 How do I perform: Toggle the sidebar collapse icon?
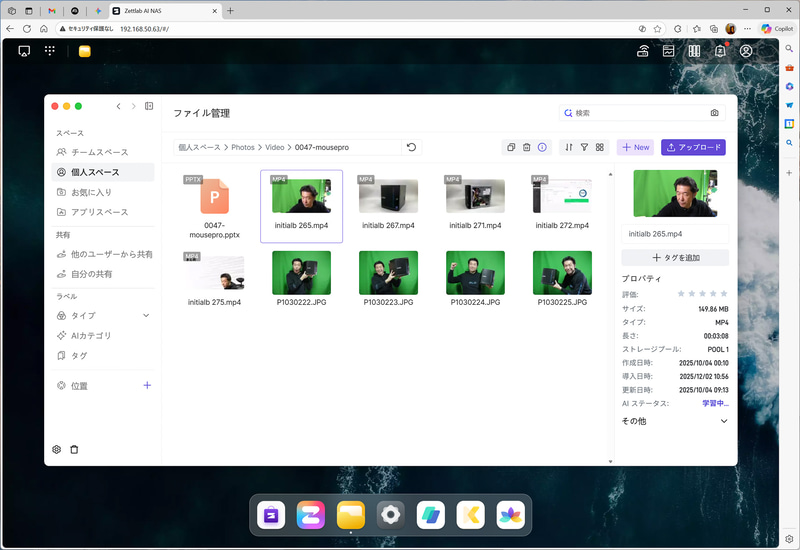[x=149, y=106]
